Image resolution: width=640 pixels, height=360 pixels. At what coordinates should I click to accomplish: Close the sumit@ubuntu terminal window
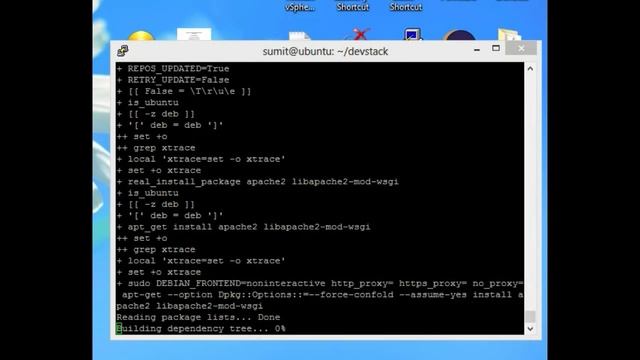[x=521, y=49]
